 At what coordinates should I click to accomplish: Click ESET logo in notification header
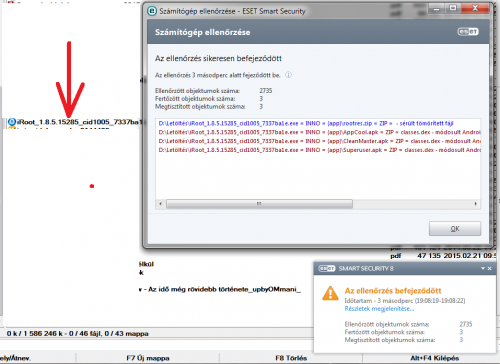[x=327, y=268]
